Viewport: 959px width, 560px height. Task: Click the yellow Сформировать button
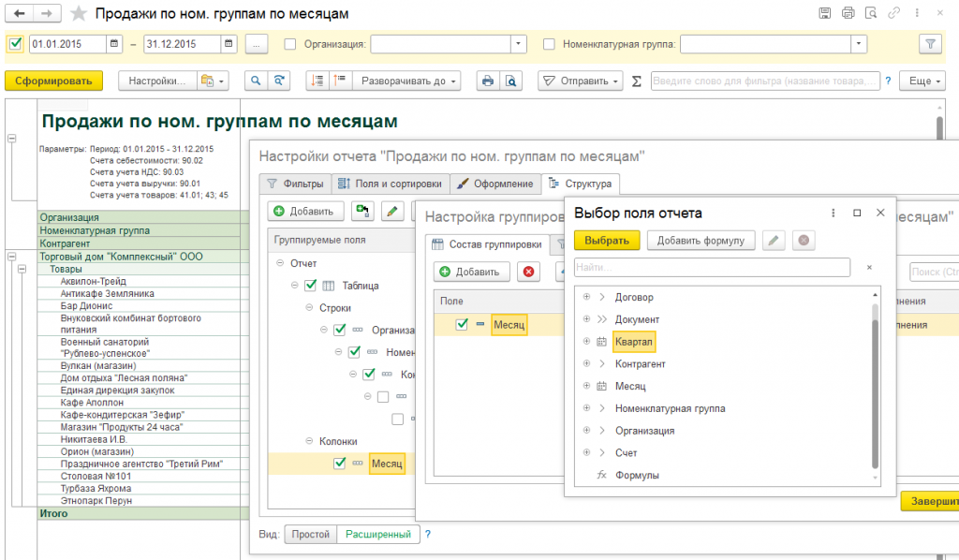pyautogui.click(x=52, y=81)
